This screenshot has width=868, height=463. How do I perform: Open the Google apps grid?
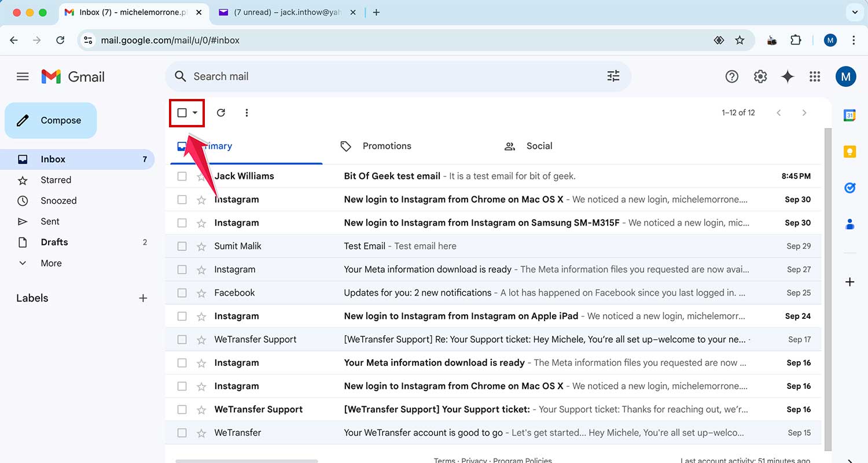click(815, 76)
